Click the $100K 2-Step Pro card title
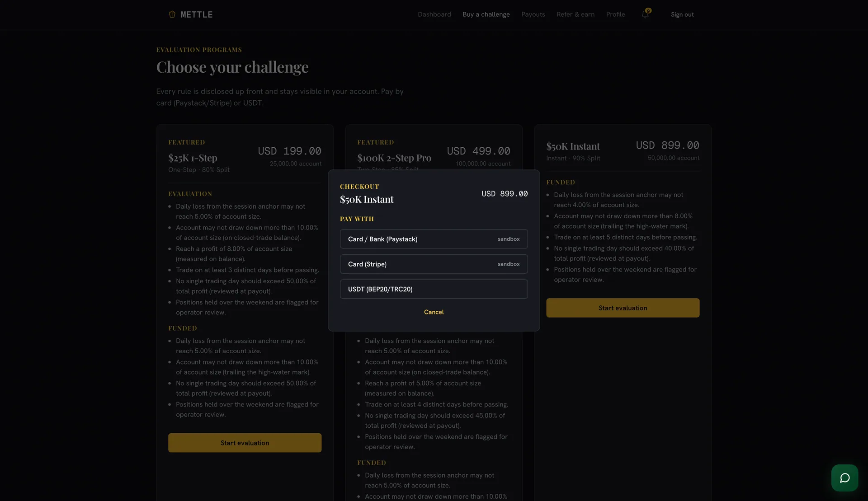Viewport: 868px width, 501px height. (394, 158)
